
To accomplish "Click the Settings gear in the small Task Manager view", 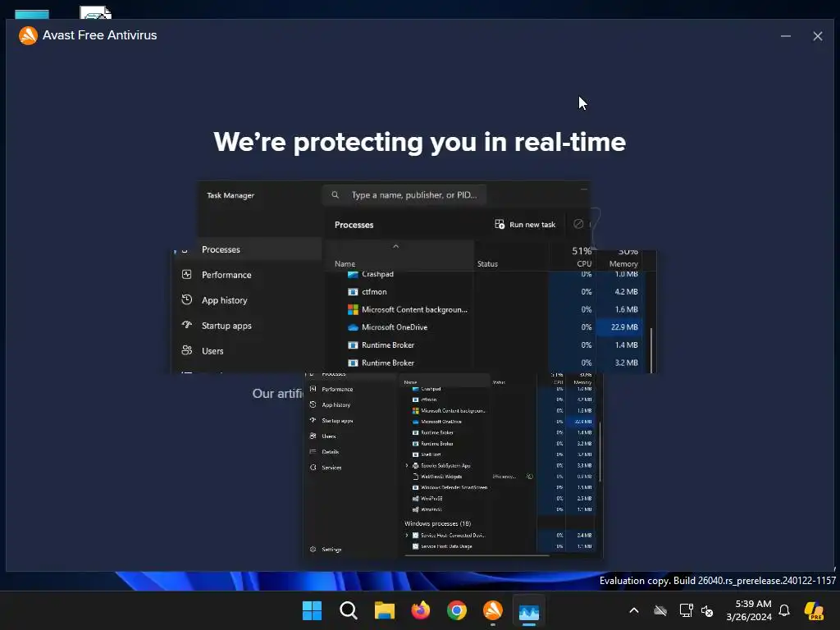I will click(313, 549).
